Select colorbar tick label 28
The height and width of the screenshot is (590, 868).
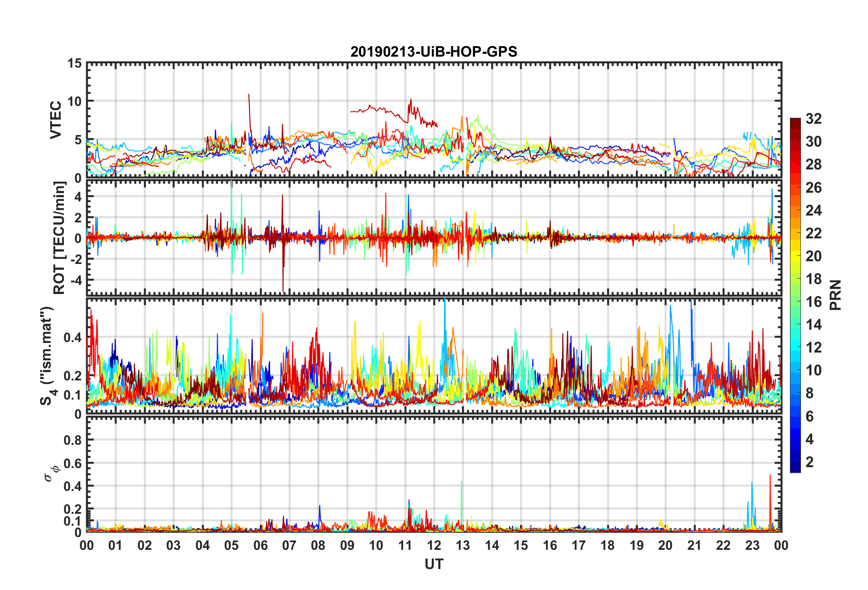point(813,164)
